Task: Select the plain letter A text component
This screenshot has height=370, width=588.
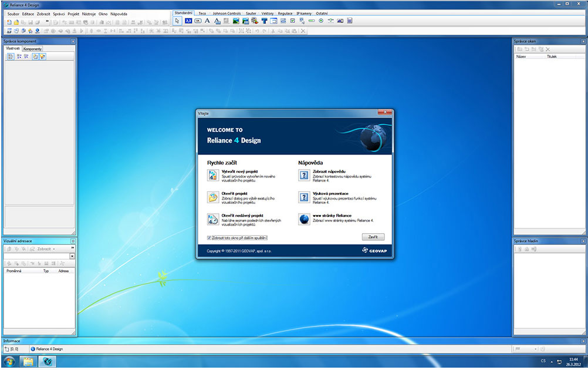Action: (x=207, y=21)
